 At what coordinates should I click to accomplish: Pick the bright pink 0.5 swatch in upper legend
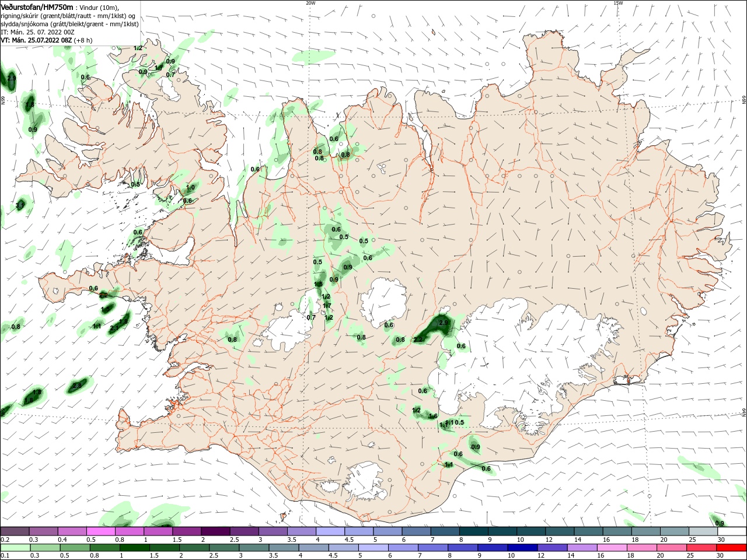(100, 531)
